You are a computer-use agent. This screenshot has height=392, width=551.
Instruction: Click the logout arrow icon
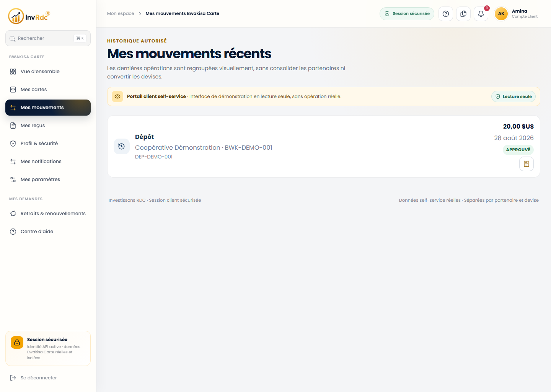[13, 378]
